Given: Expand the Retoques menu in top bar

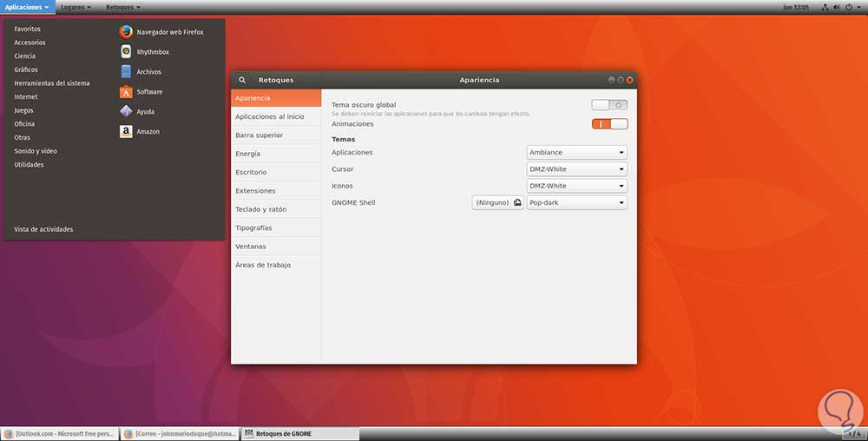Looking at the screenshot, I should 123,7.
